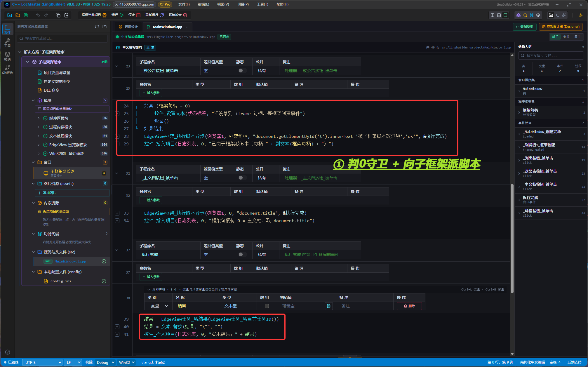Click the AI sparkle icon
Viewport: 588px width, 367px height.
[564, 15]
